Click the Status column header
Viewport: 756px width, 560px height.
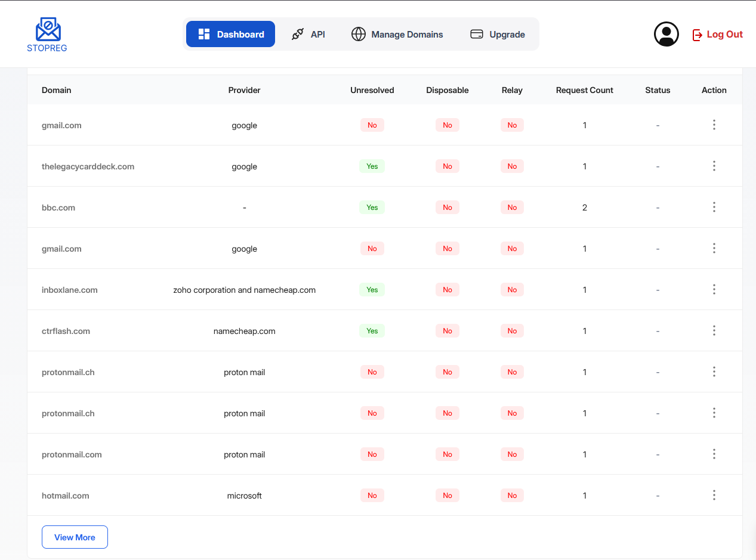pos(658,90)
